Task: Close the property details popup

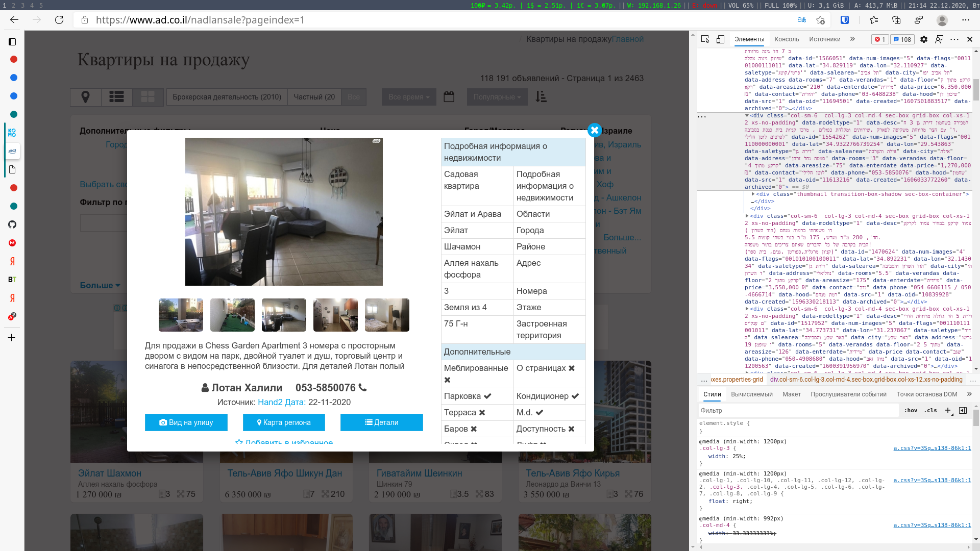Action: pos(594,130)
